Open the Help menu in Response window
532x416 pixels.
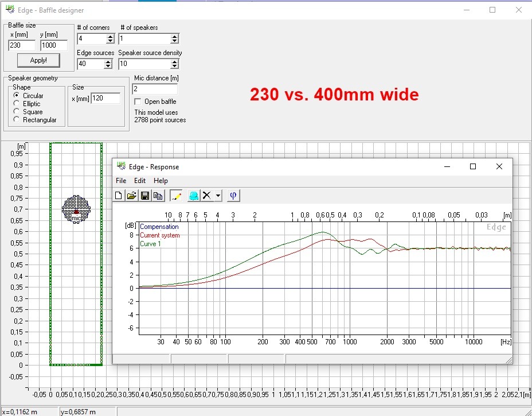[161, 181]
